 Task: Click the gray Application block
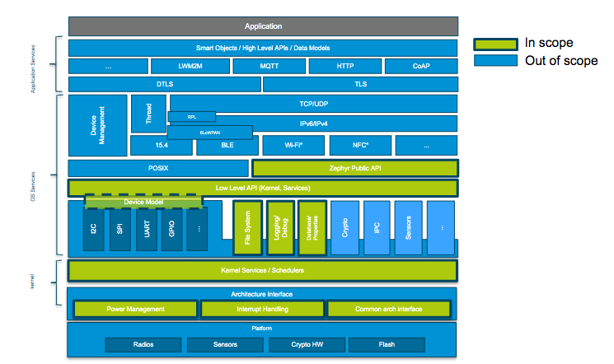click(263, 26)
